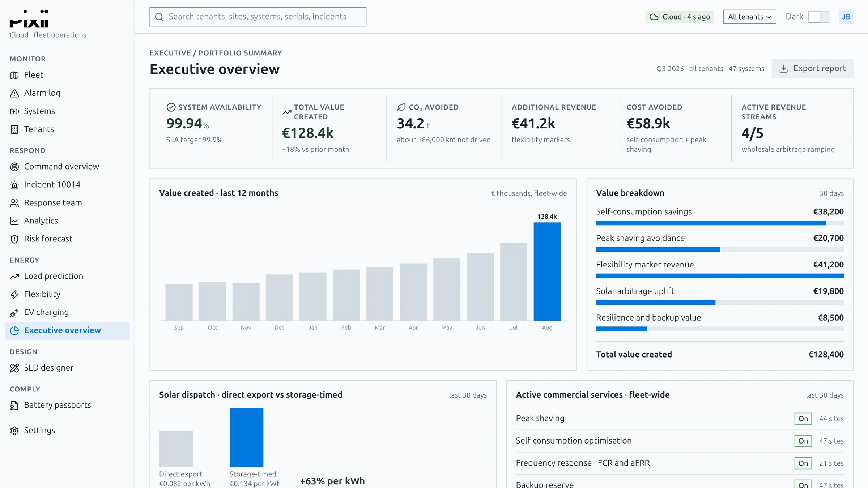Viewport: 868px width, 488px height.
Task: Open Load prediction in the sidebar
Action: pyautogui.click(x=67, y=276)
